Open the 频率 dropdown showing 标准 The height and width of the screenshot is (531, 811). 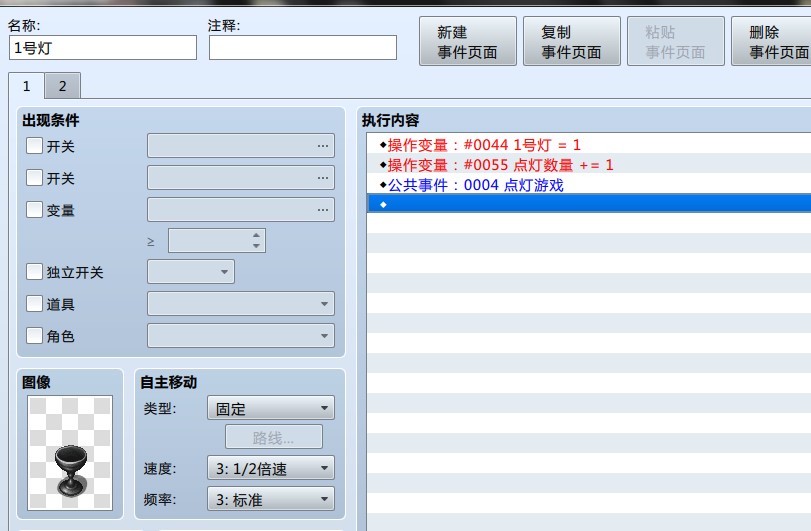(x=271, y=499)
